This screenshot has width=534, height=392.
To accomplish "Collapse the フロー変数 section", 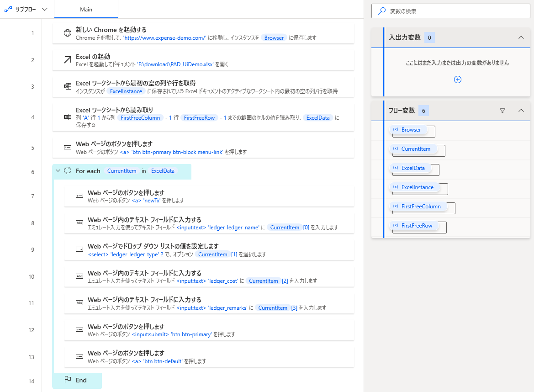I will point(521,110).
